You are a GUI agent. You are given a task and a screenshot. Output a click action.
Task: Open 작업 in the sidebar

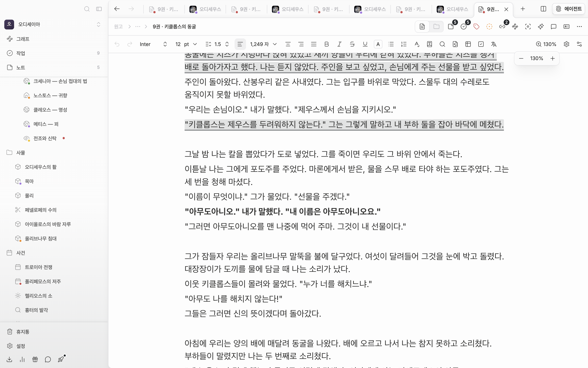coord(54,53)
